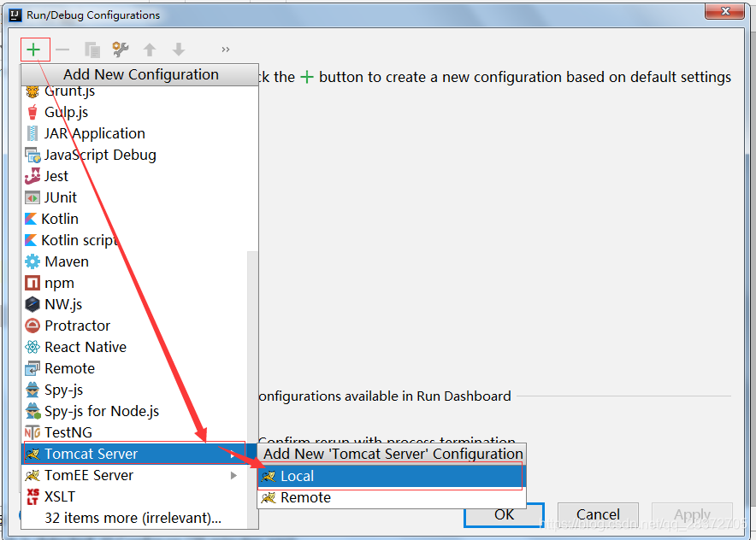The image size is (756, 540).
Task: Select Jest configuration type
Action: pos(135,176)
